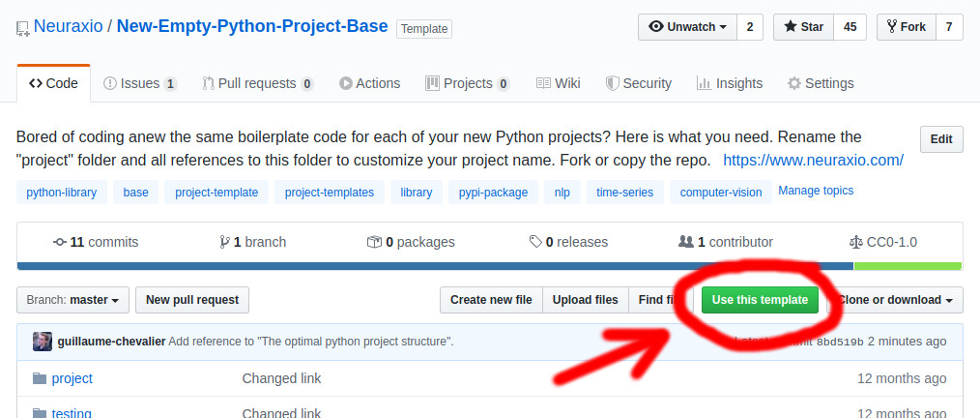Screen dimensions: 980x418
Task: Fork the repository
Action: point(904,27)
